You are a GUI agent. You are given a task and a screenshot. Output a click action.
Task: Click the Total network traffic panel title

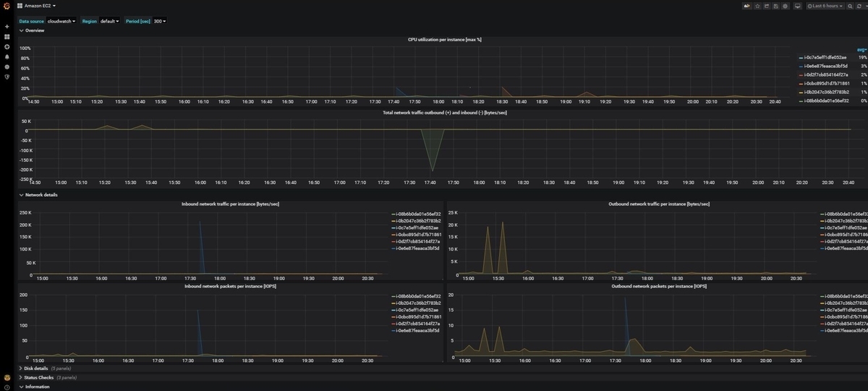(x=444, y=113)
